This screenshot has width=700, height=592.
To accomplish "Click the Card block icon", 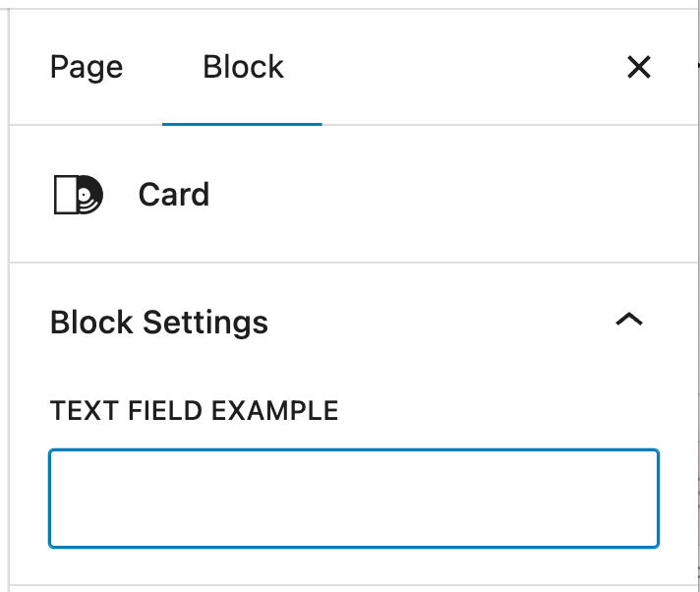I will tap(77, 195).
